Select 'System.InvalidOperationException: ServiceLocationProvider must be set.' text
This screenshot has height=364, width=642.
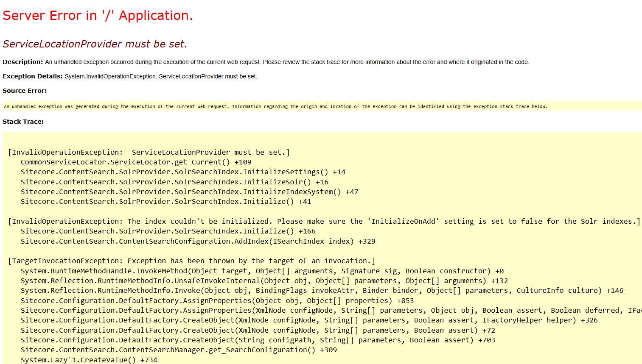161,76
